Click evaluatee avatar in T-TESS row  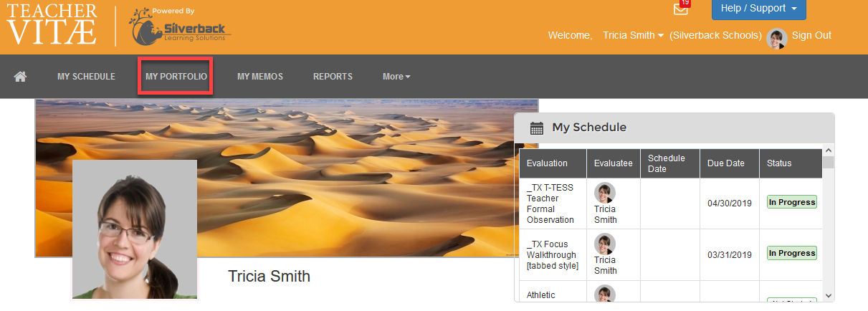(x=605, y=193)
